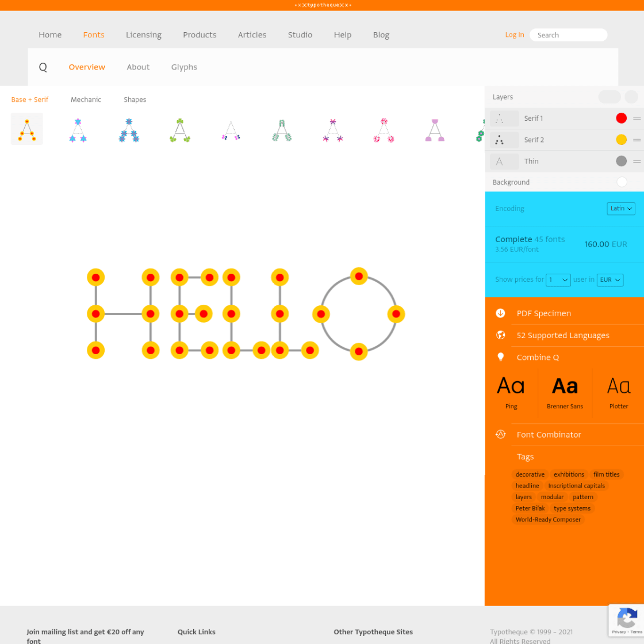644x644 pixels.
Task: Open the red Serif 1 color swatch
Action: (621, 118)
